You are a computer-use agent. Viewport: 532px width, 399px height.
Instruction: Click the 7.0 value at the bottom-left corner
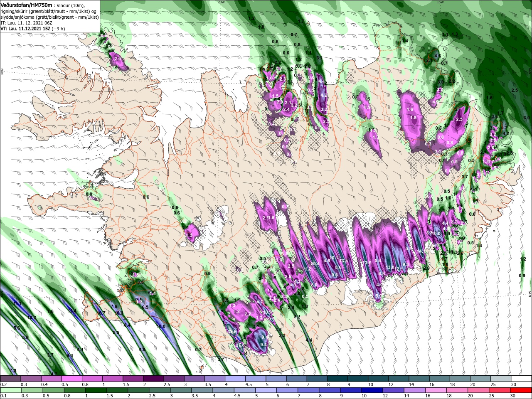click(12, 370)
